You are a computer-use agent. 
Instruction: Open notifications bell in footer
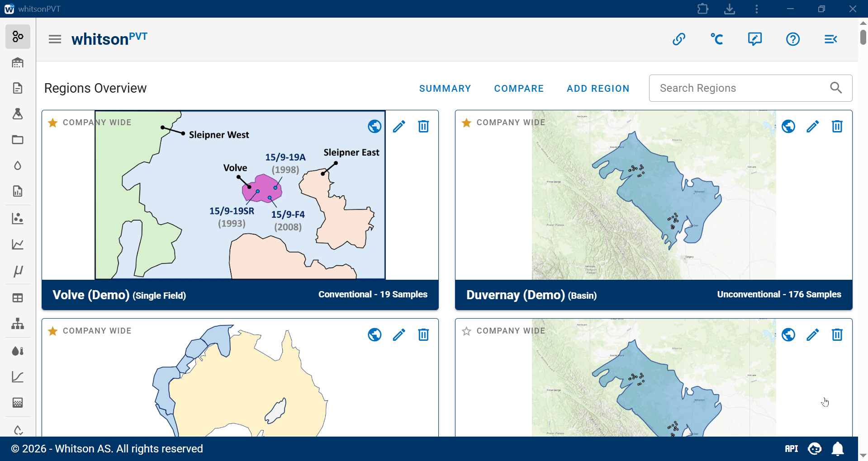838,449
